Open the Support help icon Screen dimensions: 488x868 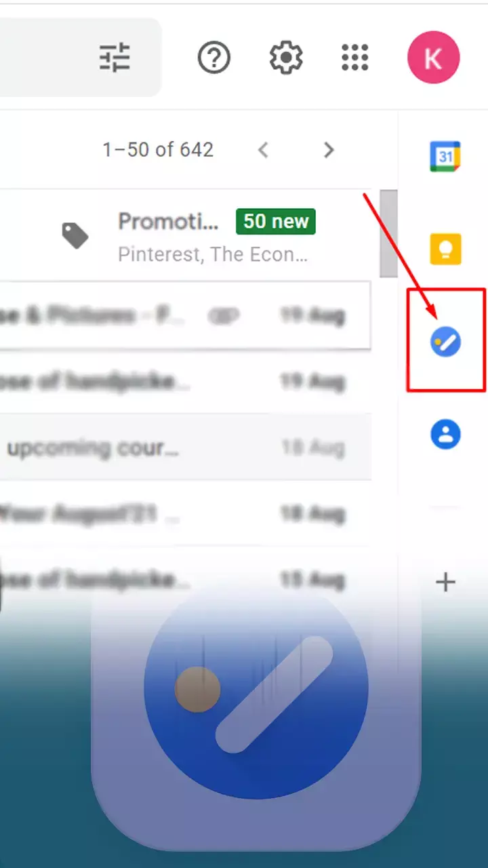214,58
